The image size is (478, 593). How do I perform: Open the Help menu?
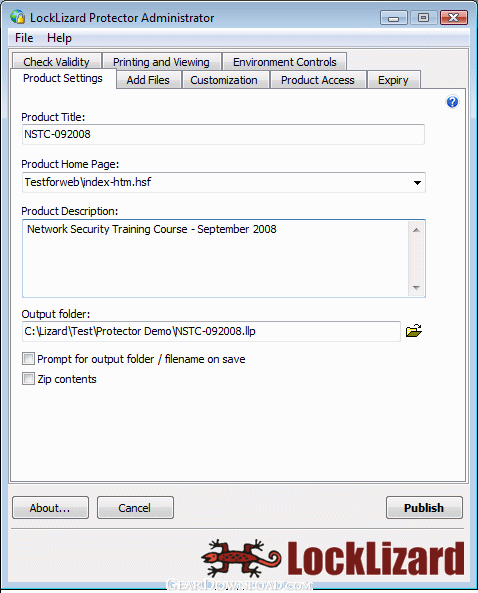click(59, 38)
